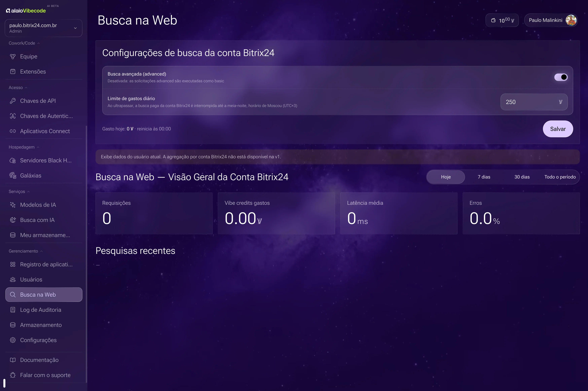588x391 pixels.
Task: Switch to the 7 dias tab
Action: click(484, 177)
